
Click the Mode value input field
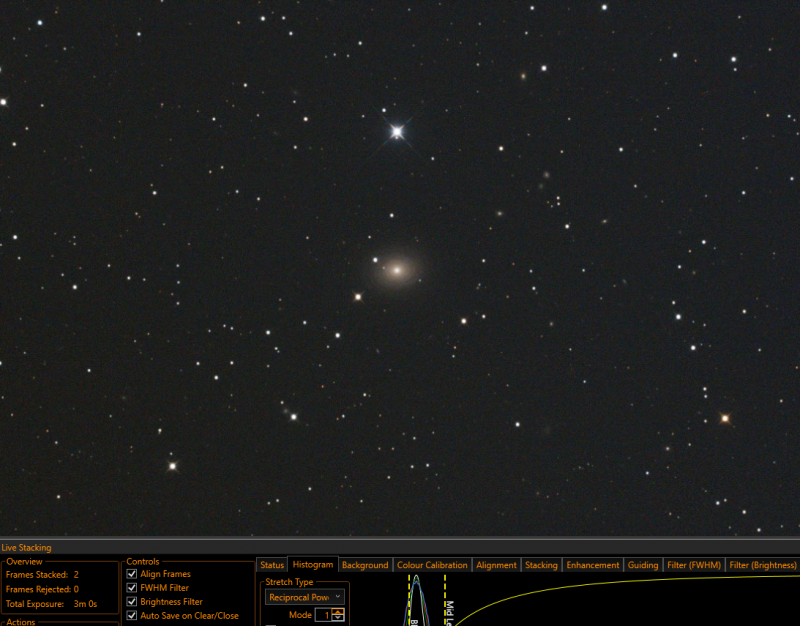tap(323, 615)
